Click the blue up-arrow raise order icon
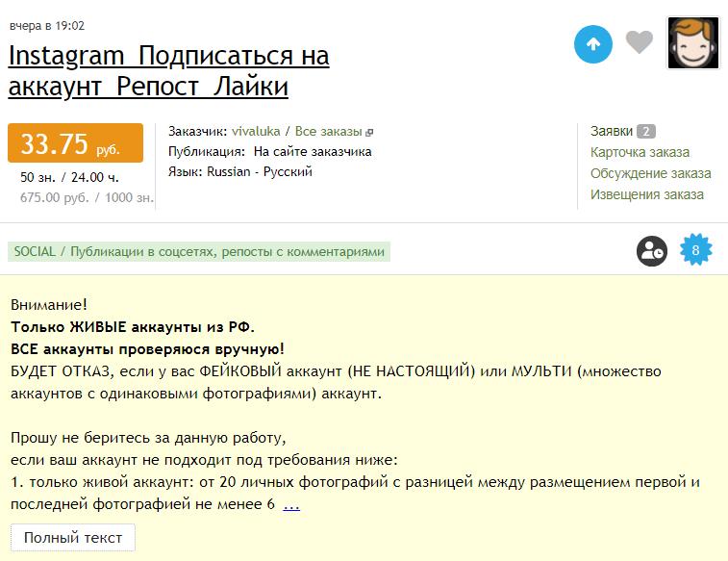728x561 pixels. 593,44
